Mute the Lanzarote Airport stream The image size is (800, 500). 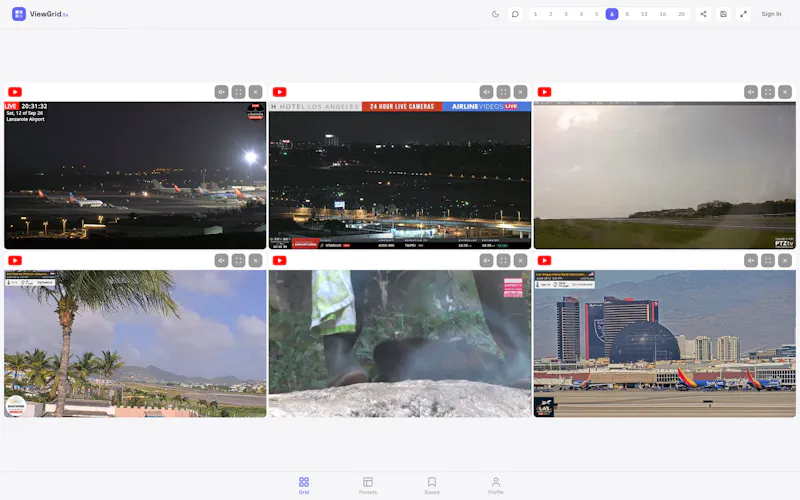pos(221,92)
